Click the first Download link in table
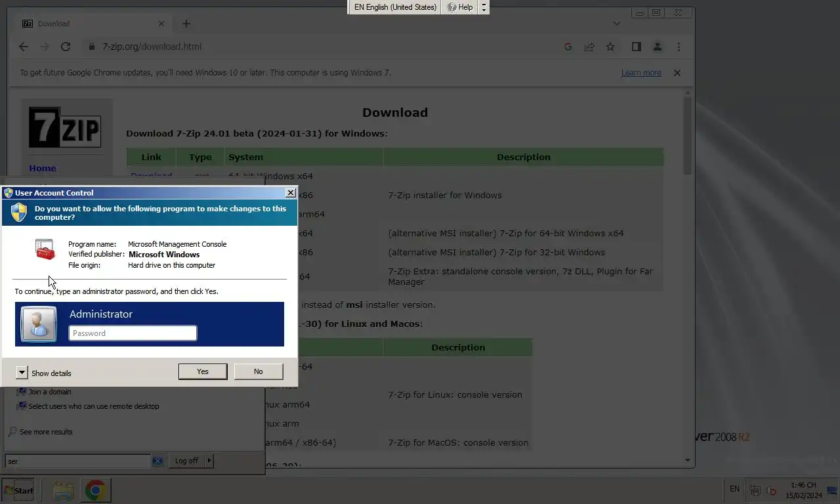 [151, 175]
